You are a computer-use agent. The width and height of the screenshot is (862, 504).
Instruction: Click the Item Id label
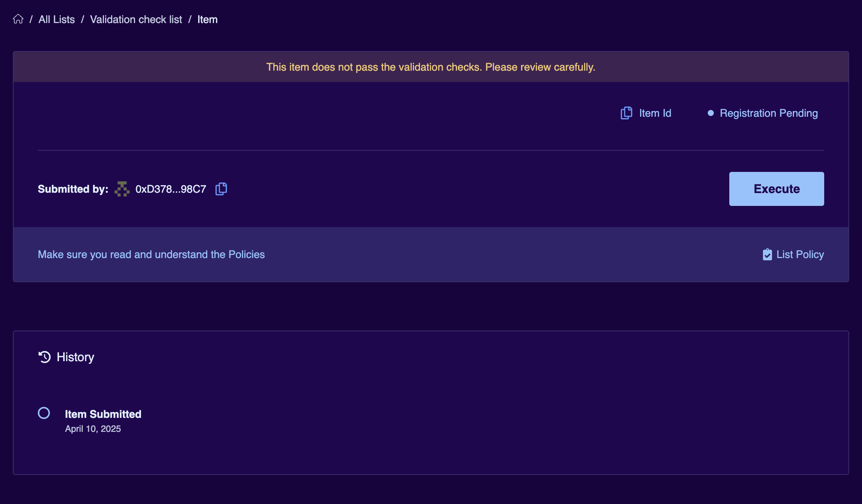pyautogui.click(x=655, y=113)
